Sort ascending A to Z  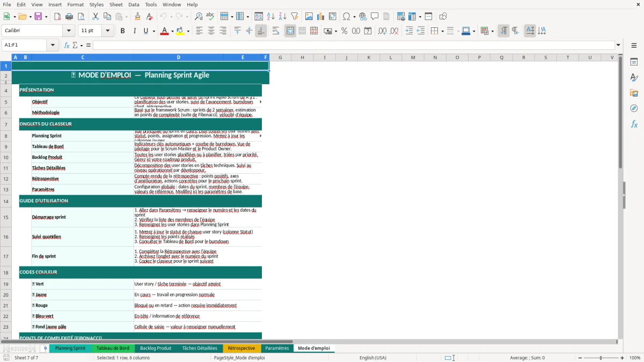(271, 17)
